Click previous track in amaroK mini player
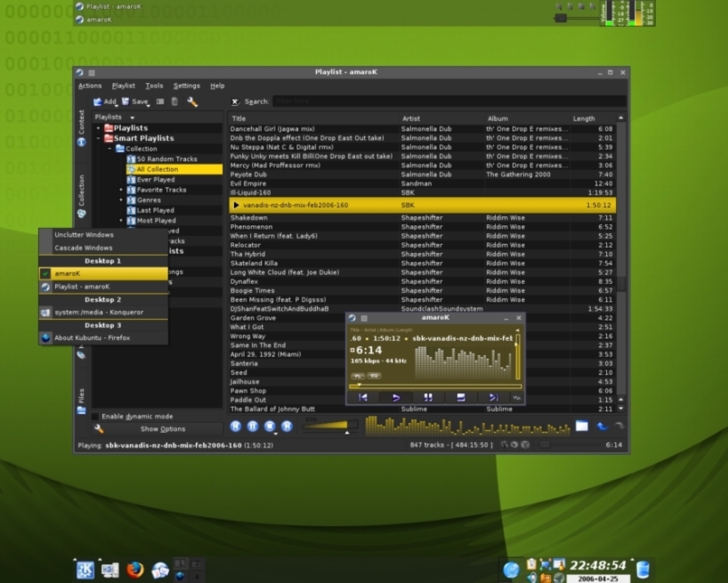728x583 pixels. pyautogui.click(x=363, y=397)
